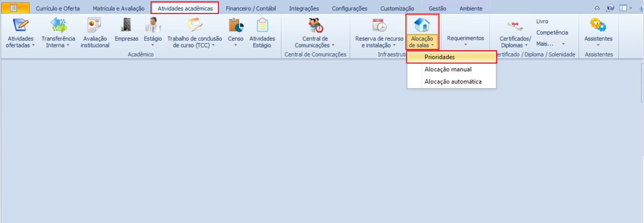644x223 pixels.
Task: Click the Alocação de salas house icon
Action: 422,25
